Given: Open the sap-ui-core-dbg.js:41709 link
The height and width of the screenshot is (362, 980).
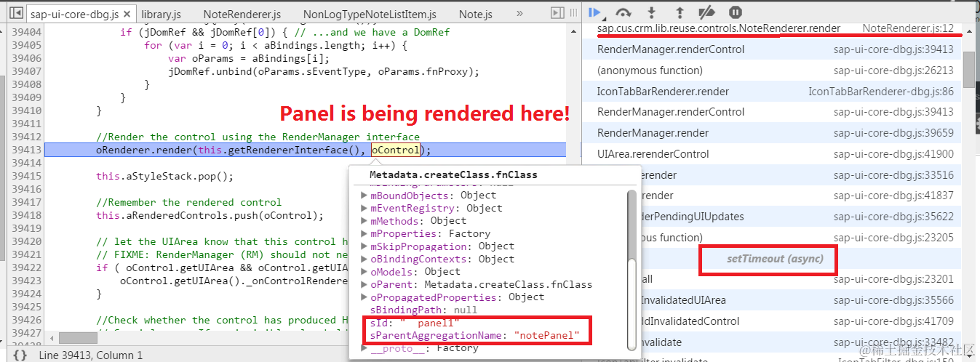Looking at the screenshot, I should 893,321.
